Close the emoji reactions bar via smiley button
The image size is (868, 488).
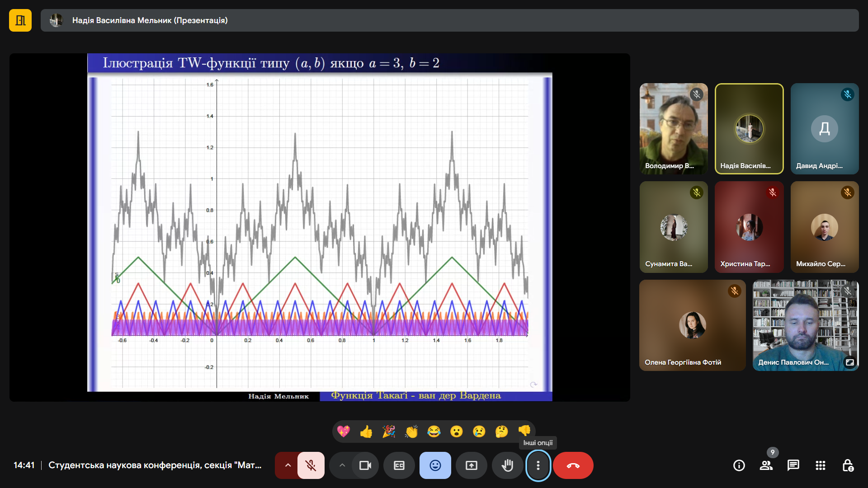[x=435, y=465]
